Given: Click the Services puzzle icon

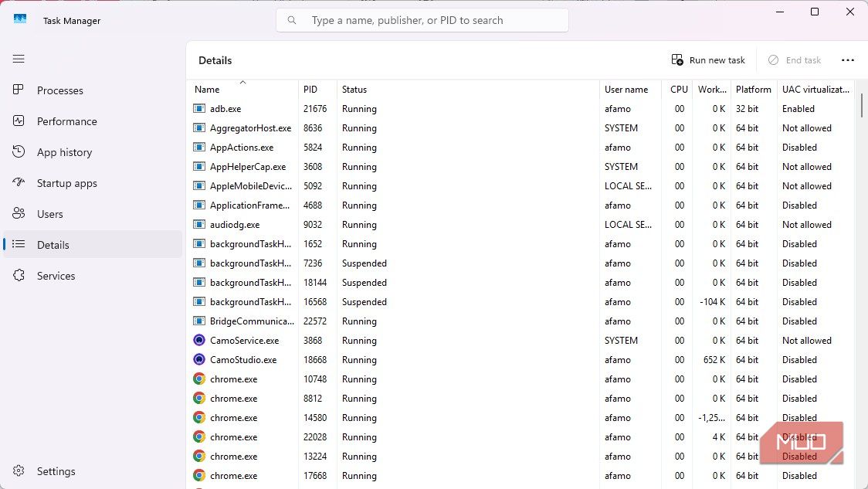Looking at the screenshot, I should pos(19,275).
